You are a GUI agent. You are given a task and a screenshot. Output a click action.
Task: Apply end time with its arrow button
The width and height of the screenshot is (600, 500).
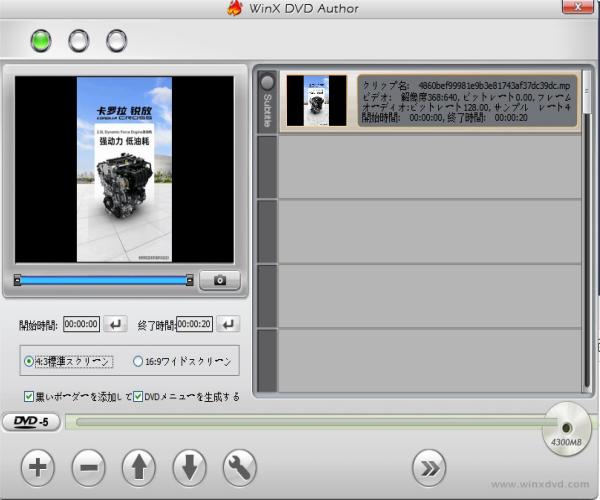click(x=228, y=324)
